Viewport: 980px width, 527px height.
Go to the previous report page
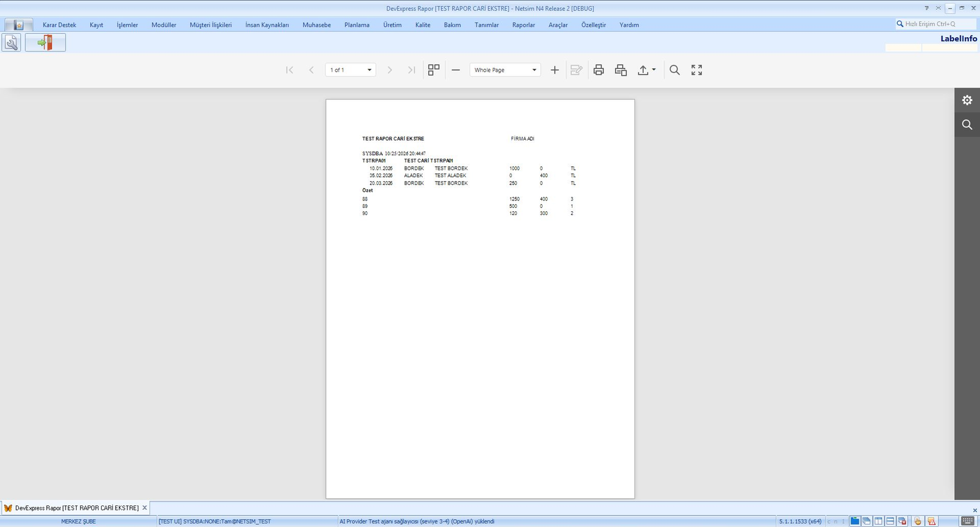pyautogui.click(x=311, y=70)
